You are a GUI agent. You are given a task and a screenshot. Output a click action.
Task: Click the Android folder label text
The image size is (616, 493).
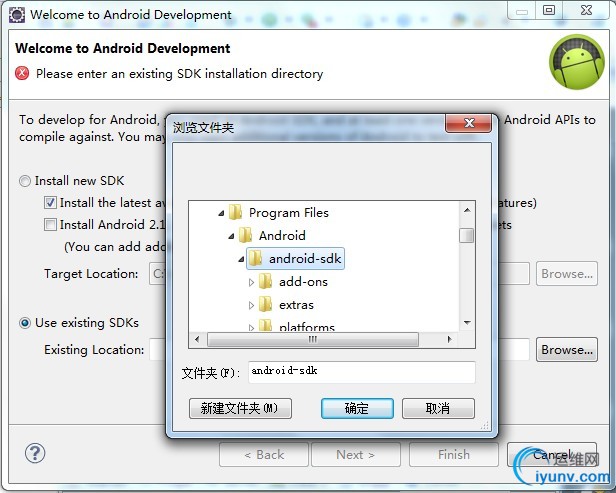tap(282, 236)
